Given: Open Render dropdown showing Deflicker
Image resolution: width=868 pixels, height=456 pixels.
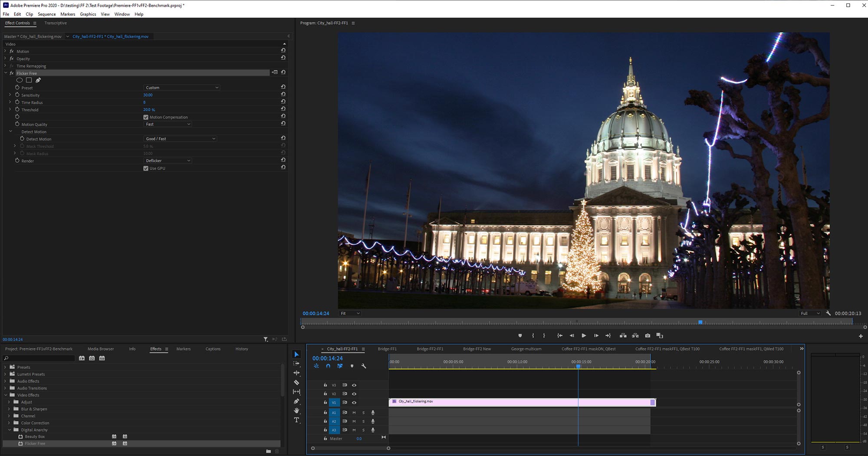Looking at the screenshot, I should tap(168, 161).
